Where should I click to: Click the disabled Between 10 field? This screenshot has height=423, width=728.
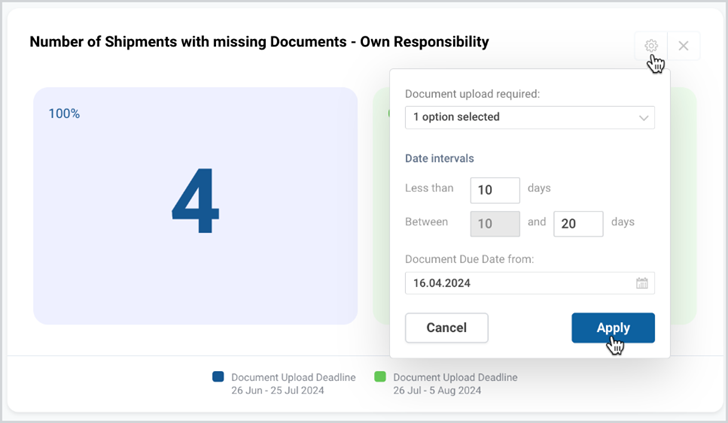tap(495, 224)
